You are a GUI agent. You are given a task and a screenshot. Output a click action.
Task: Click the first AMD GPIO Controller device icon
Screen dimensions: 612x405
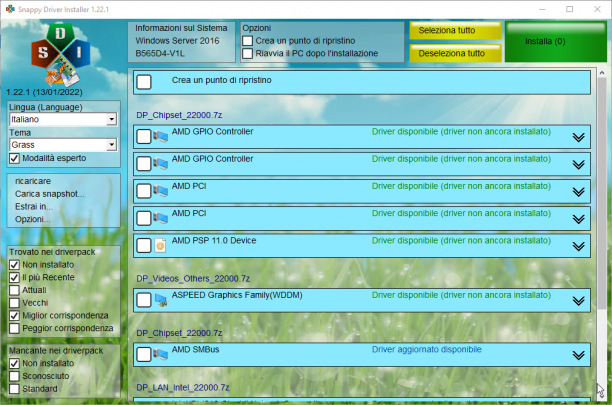point(160,136)
